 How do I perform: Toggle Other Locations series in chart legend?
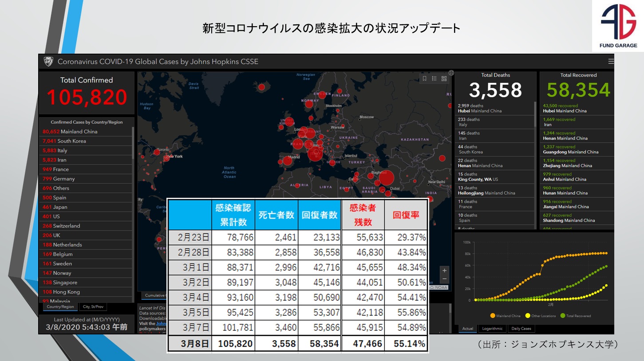click(x=540, y=316)
